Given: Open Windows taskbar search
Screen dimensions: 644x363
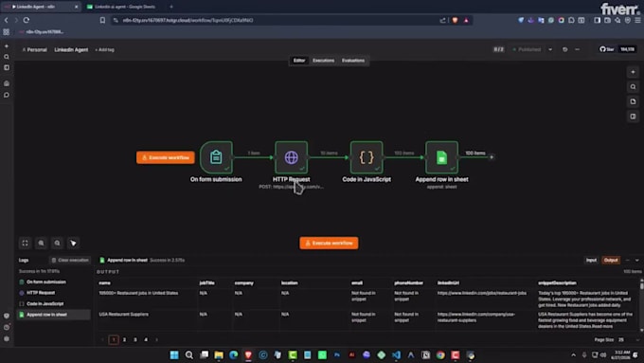Looking at the screenshot, I should click(188, 354).
